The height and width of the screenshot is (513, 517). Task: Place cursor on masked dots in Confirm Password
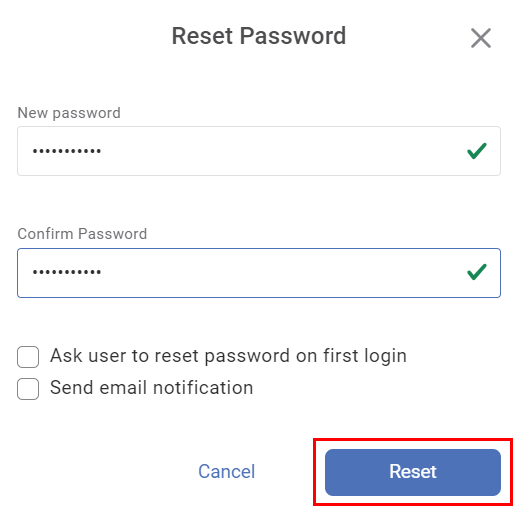pos(67,272)
